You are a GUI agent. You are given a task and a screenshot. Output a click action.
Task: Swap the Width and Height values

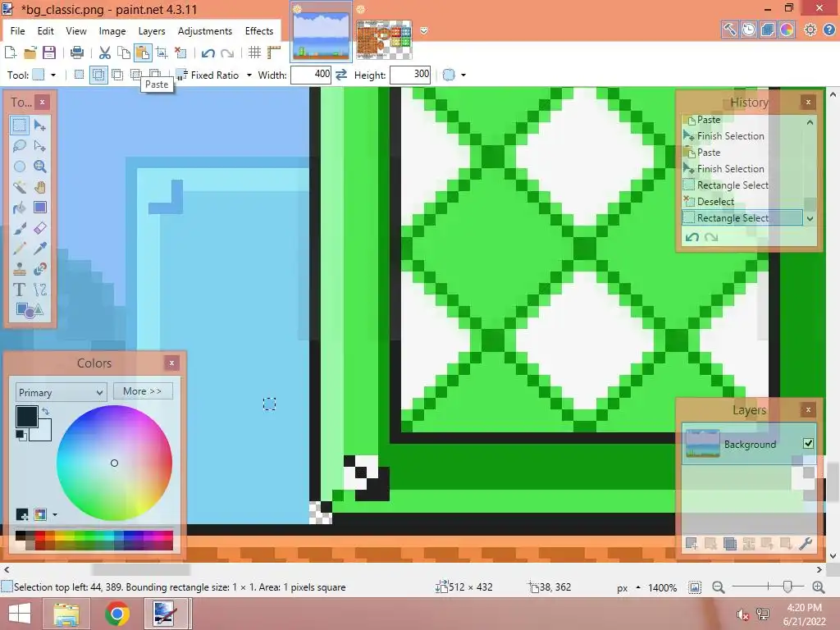341,75
